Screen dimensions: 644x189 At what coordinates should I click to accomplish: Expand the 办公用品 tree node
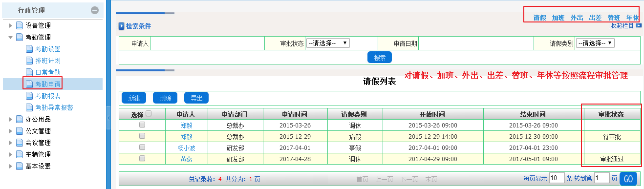pyautogui.click(x=10, y=119)
